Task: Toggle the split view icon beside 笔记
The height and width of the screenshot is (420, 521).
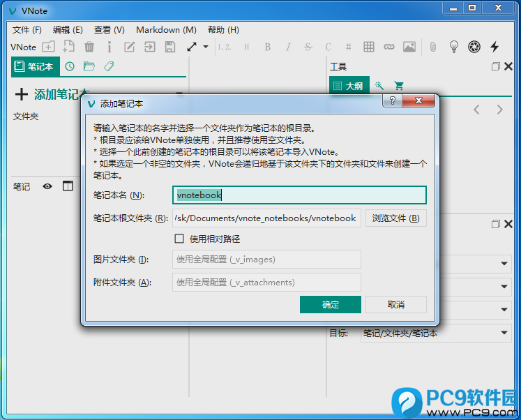Action: point(68,186)
